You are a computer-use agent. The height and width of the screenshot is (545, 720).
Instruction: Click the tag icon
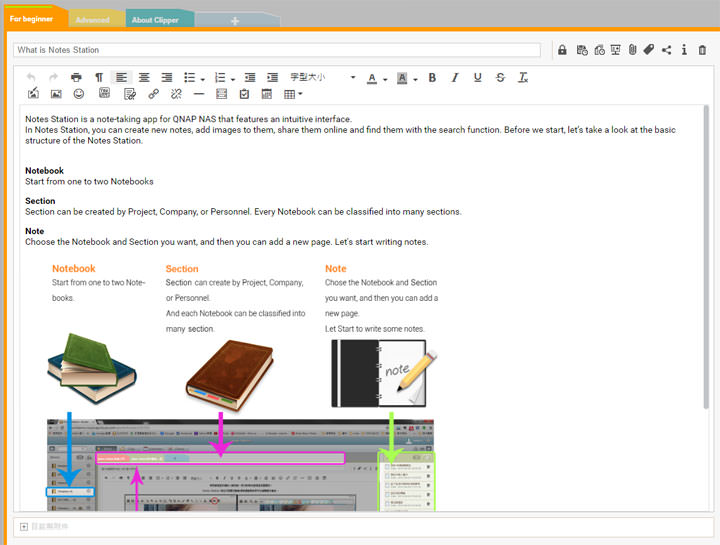coord(648,50)
